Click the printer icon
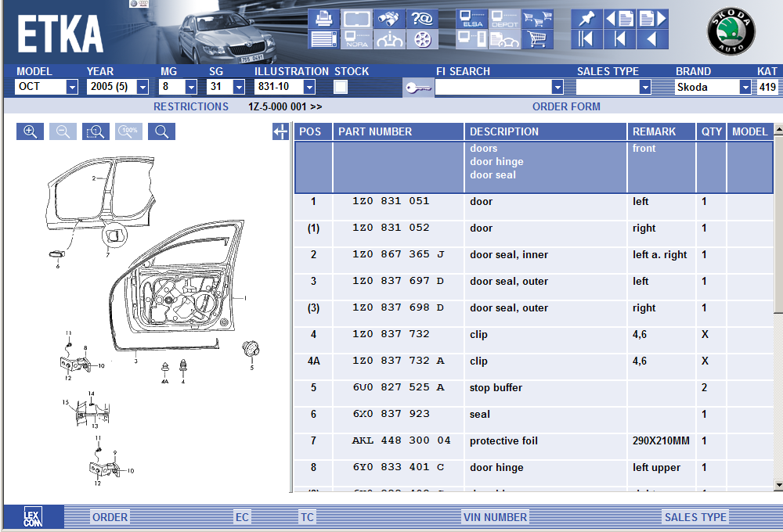 tap(324, 19)
